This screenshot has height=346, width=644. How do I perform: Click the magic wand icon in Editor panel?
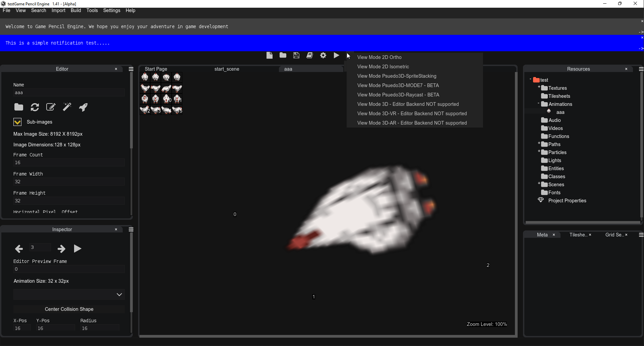tap(67, 107)
